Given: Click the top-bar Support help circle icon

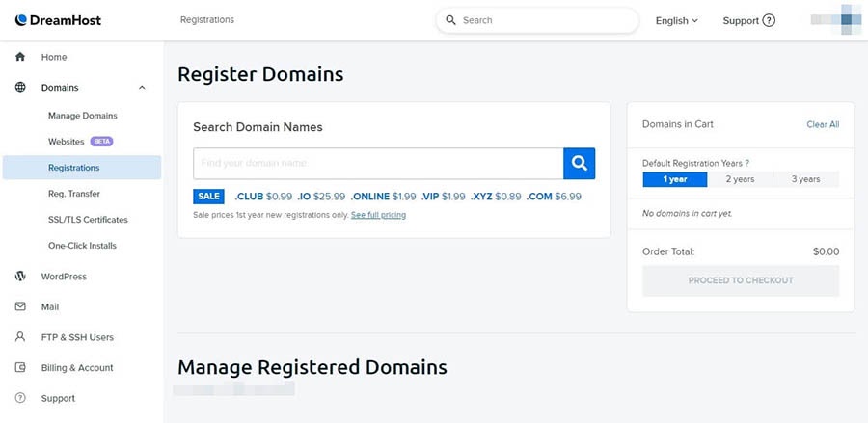Looking at the screenshot, I should point(769,20).
